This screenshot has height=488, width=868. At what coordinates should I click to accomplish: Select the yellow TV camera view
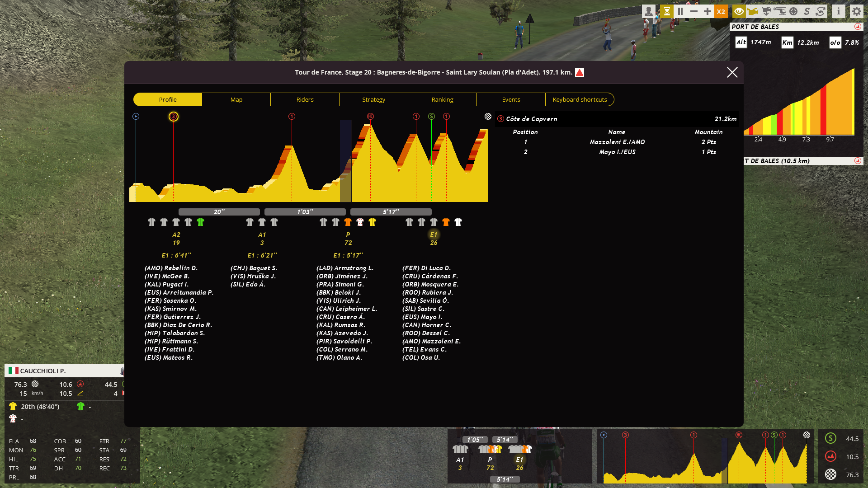pyautogui.click(x=753, y=12)
